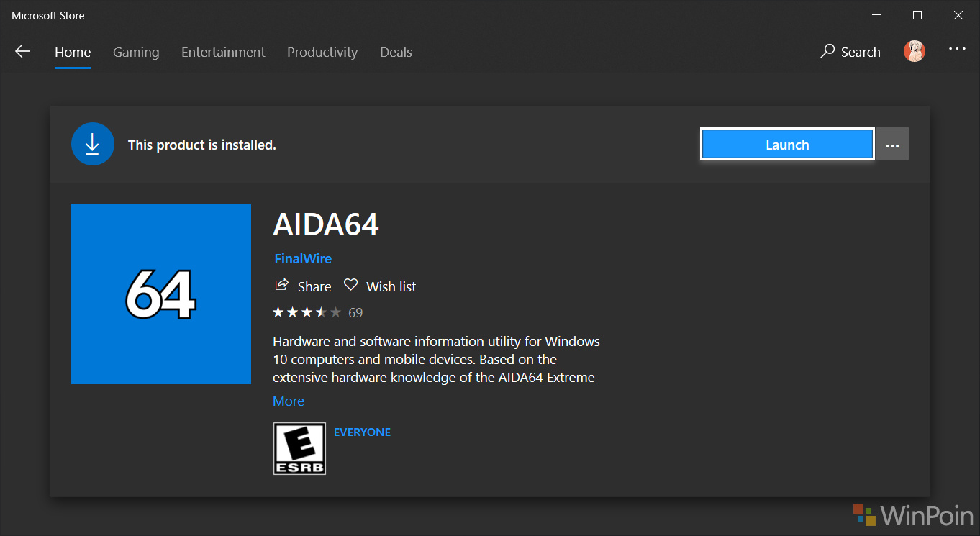Screen dimensions: 980x536
Task: Open the Deals tab
Action: coord(396,52)
